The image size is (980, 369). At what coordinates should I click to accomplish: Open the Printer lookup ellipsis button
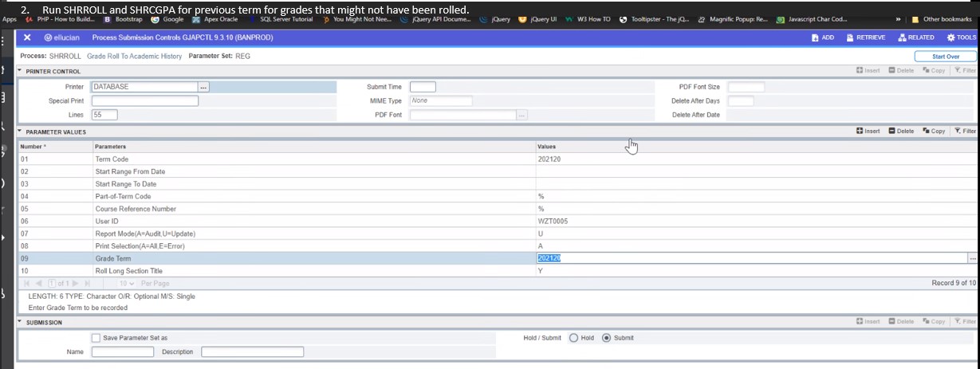pyautogui.click(x=204, y=87)
